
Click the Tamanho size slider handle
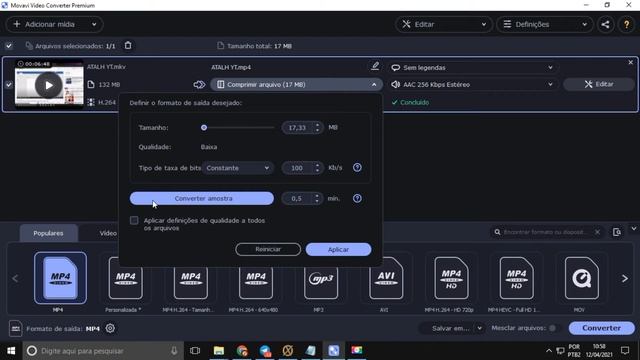[x=204, y=128]
